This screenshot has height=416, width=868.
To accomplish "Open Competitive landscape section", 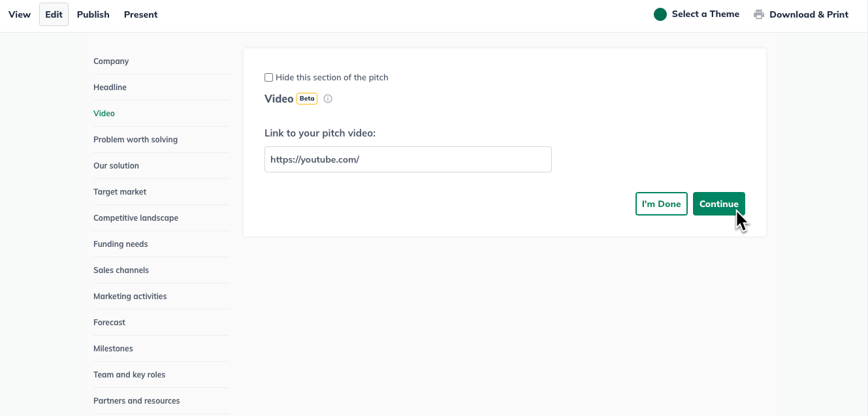I will (136, 218).
